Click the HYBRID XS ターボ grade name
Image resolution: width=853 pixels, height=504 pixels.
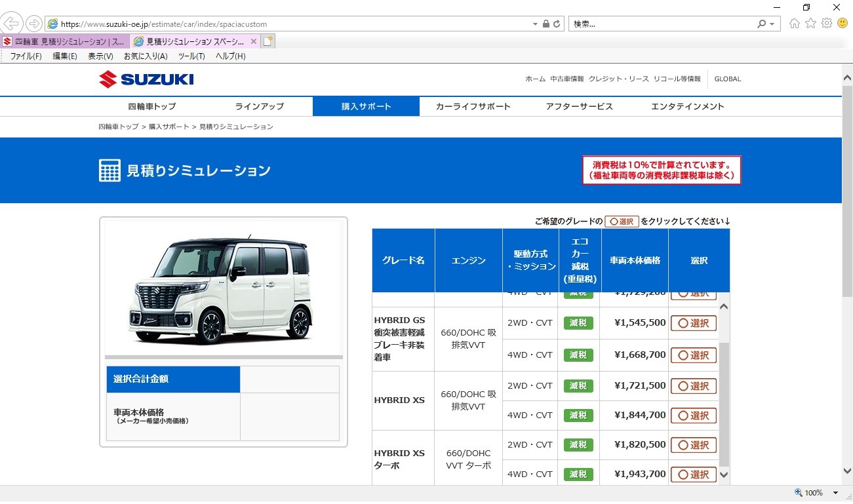(x=399, y=459)
